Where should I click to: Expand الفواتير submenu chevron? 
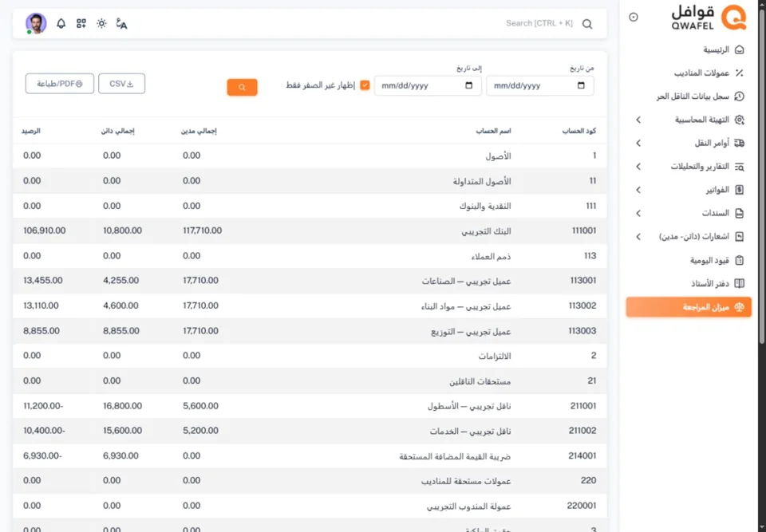coord(638,190)
